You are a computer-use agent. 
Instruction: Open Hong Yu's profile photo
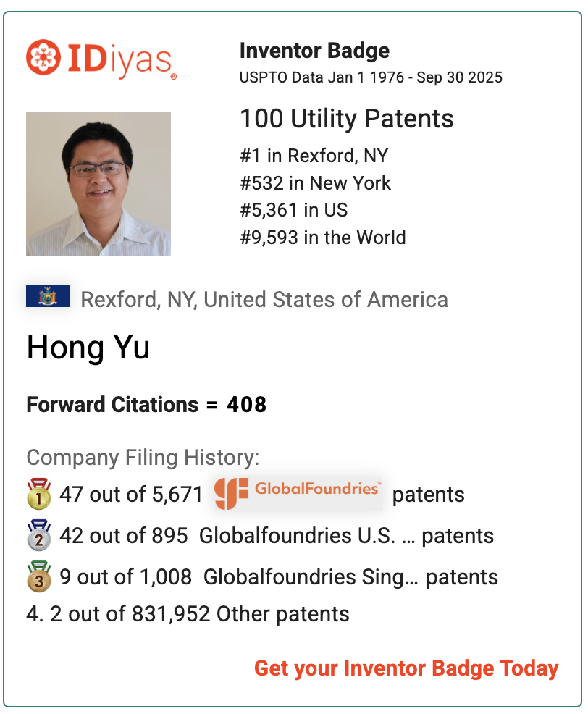click(98, 184)
